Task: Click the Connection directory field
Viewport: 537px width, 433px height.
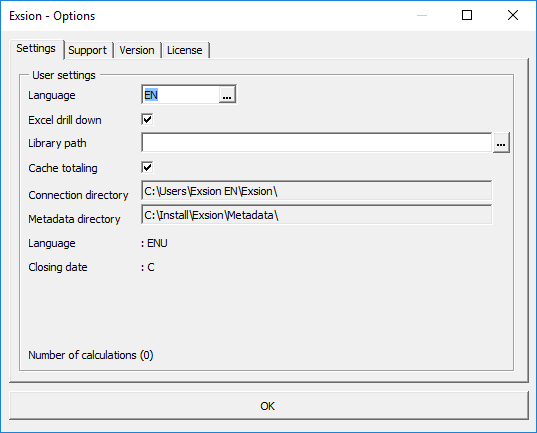Action: [x=317, y=191]
